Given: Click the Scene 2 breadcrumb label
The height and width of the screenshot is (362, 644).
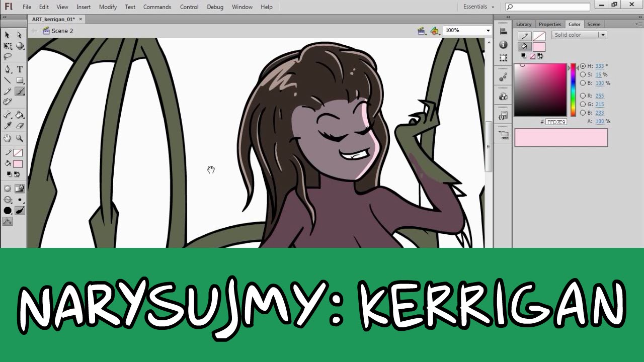Looking at the screenshot, I should tap(62, 31).
